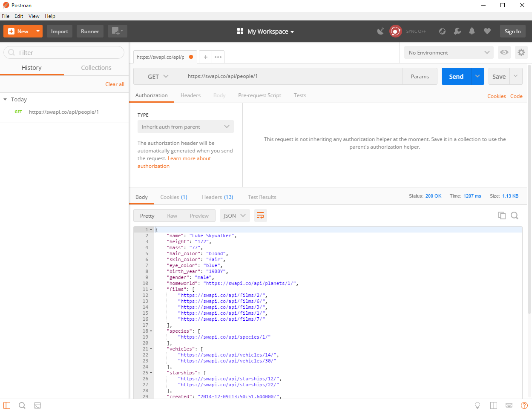Click the Import button
The width and height of the screenshot is (532, 411).
pos(60,31)
